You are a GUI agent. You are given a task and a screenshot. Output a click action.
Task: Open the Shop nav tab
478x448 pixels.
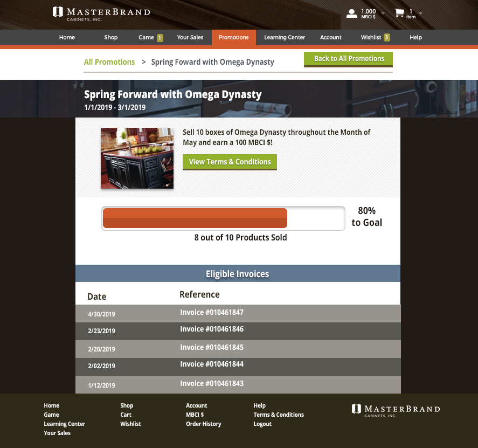click(x=110, y=37)
